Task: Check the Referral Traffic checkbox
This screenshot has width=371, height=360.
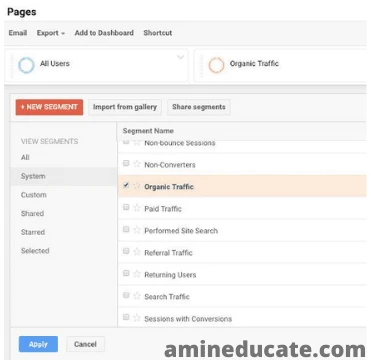Action: click(x=126, y=251)
